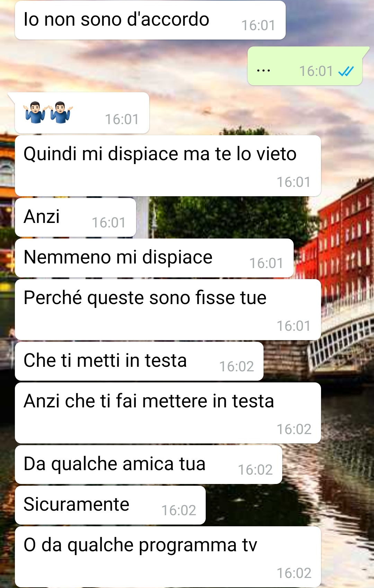Select the short "Anzi" message bubble

point(75,217)
